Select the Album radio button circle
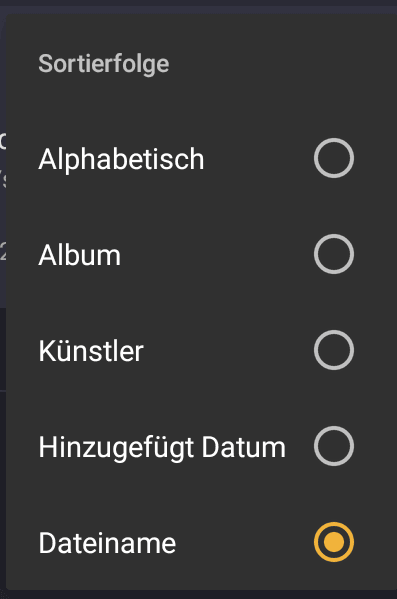 point(334,254)
